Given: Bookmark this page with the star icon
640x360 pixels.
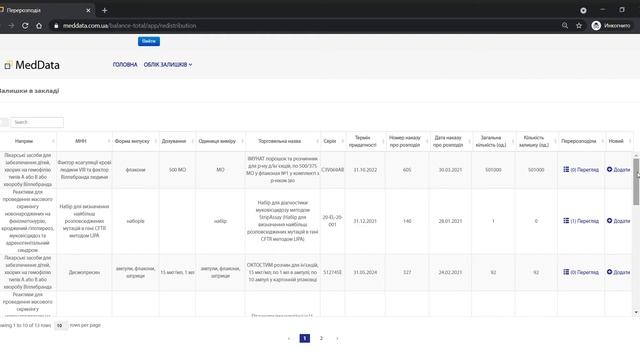Looking at the screenshot, I should tap(579, 26).
